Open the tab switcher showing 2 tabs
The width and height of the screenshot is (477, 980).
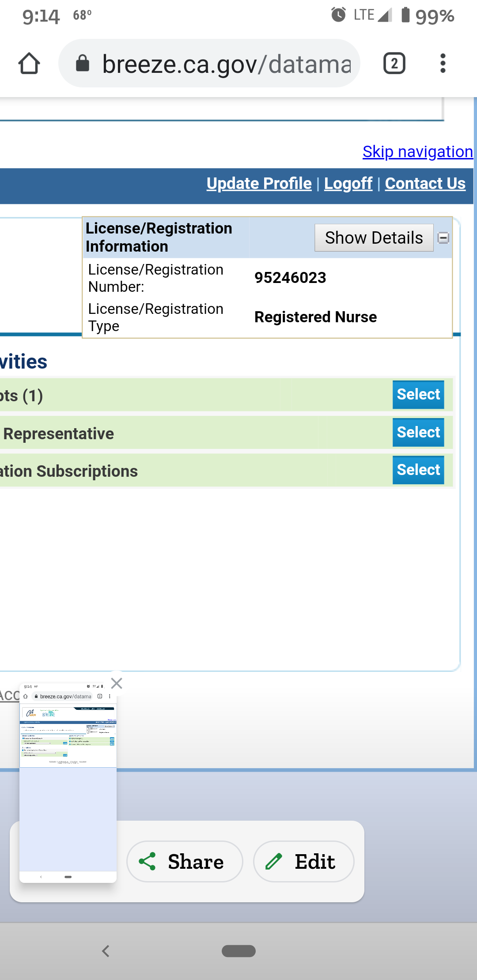pyautogui.click(x=394, y=63)
